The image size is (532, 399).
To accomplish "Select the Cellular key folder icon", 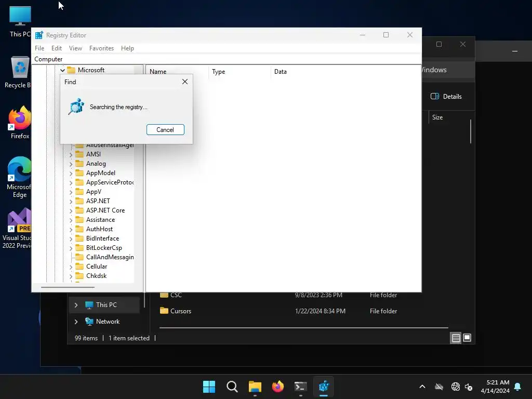I will click(x=79, y=266).
